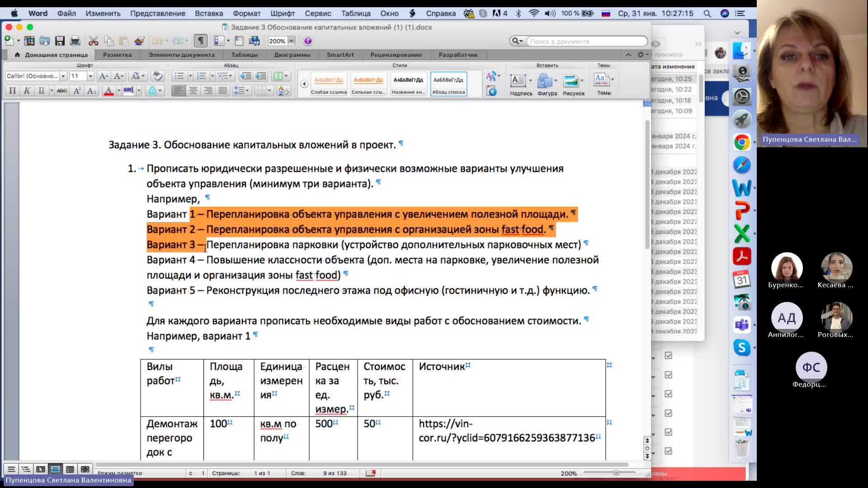Open the toolbox window icon
This screenshot has height=488, width=868.
pyautogui.click(x=239, y=41)
